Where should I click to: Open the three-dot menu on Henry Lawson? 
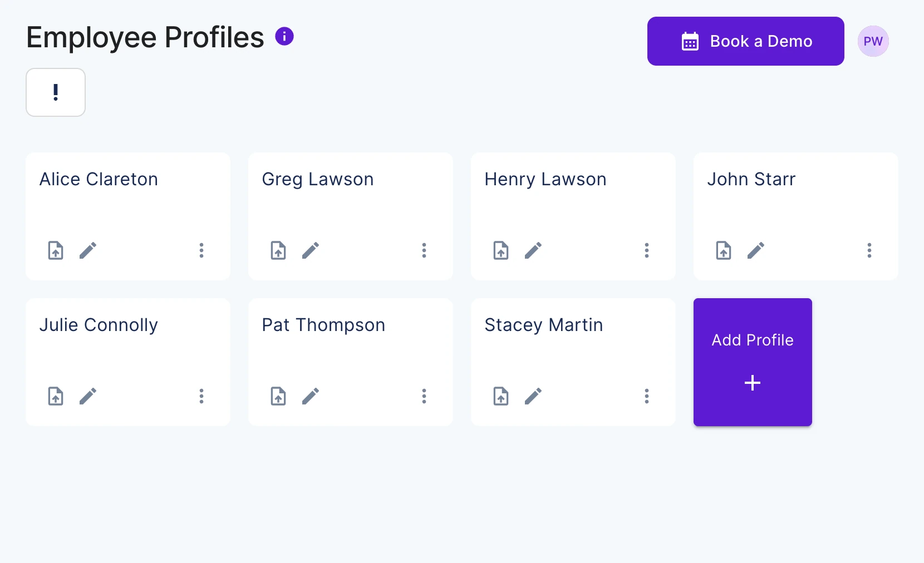[x=647, y=250]
